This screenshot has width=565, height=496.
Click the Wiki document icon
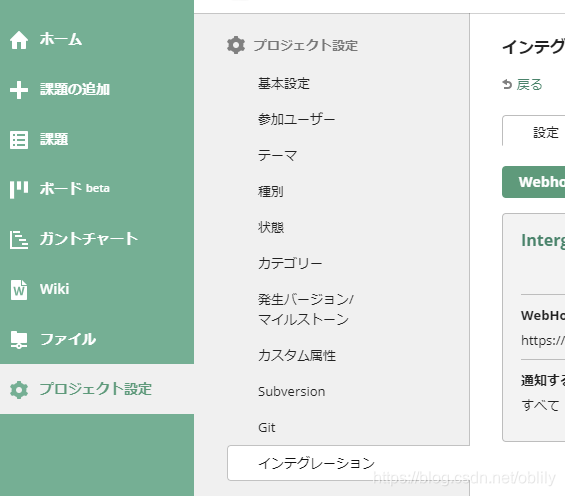(x=19, y=290)
